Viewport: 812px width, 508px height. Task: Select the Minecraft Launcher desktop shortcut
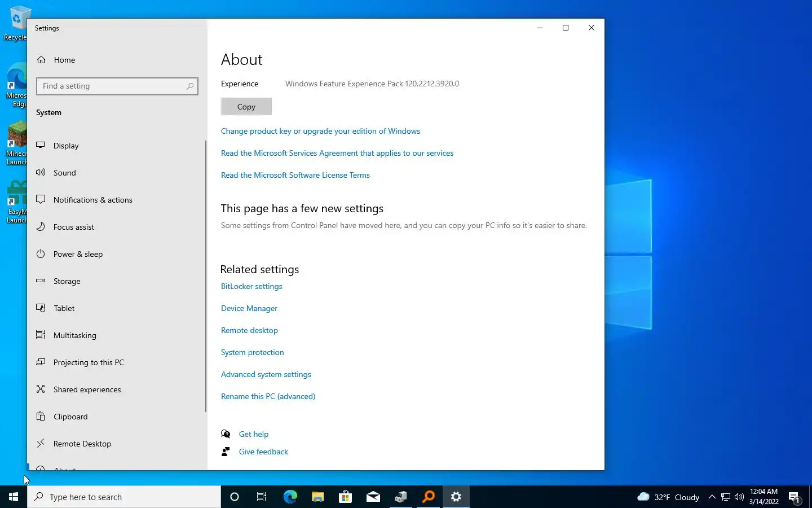point(17,143)
